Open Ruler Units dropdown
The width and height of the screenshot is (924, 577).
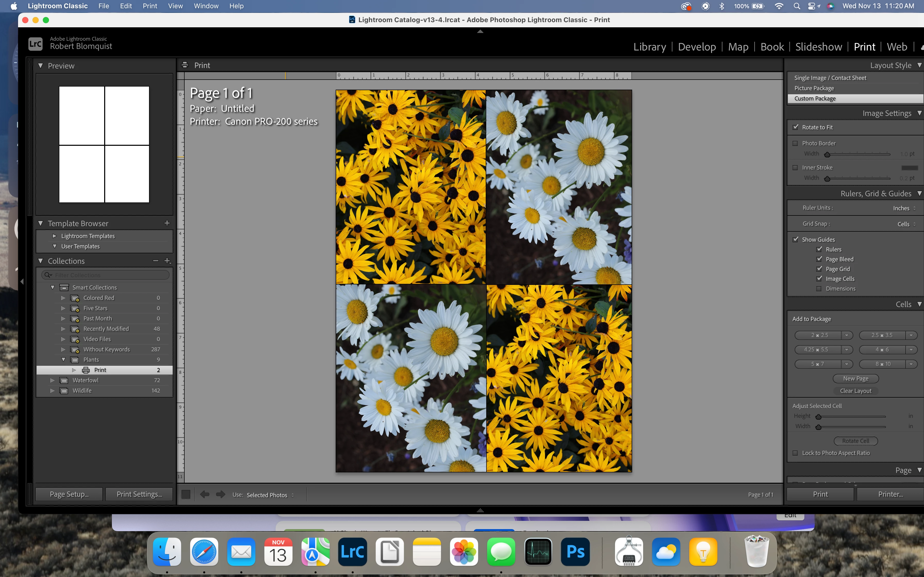pyautogui.click(x=904, y=208)
